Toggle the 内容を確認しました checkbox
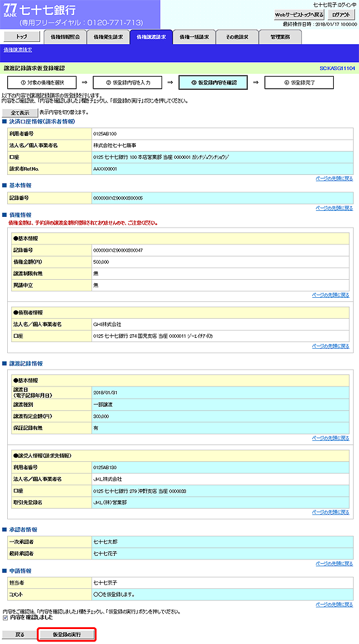Image resolution: width=359 pixels, height=644 pixels. point(5,617)
